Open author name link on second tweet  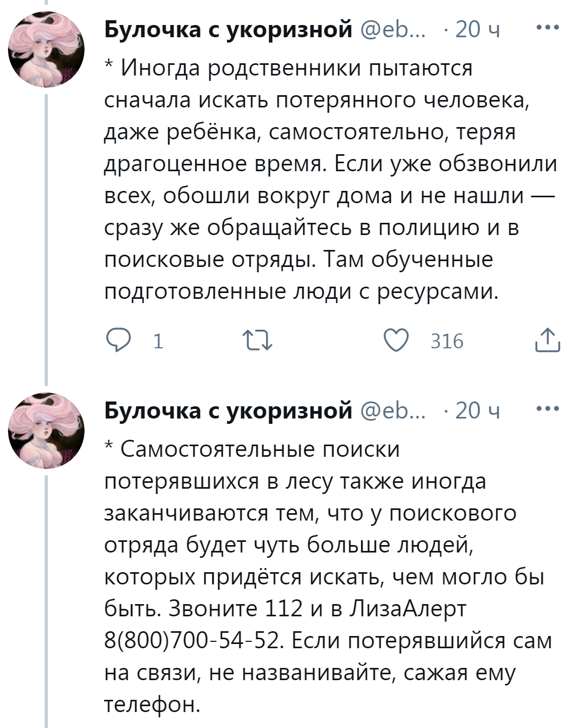[x=228, y=410]
